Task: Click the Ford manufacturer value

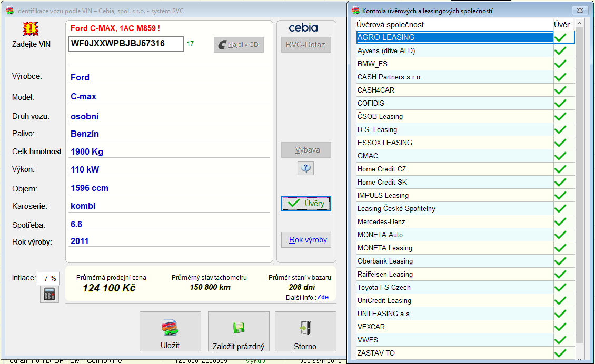Action: click(x=80, y=78)
